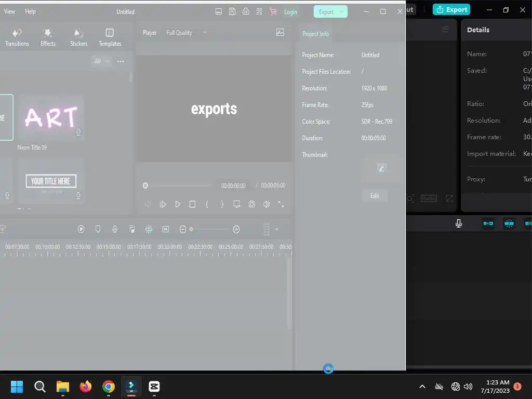532x399 pixels.
Task: Open CapCut from the taskbar
Action: (154, 387)
